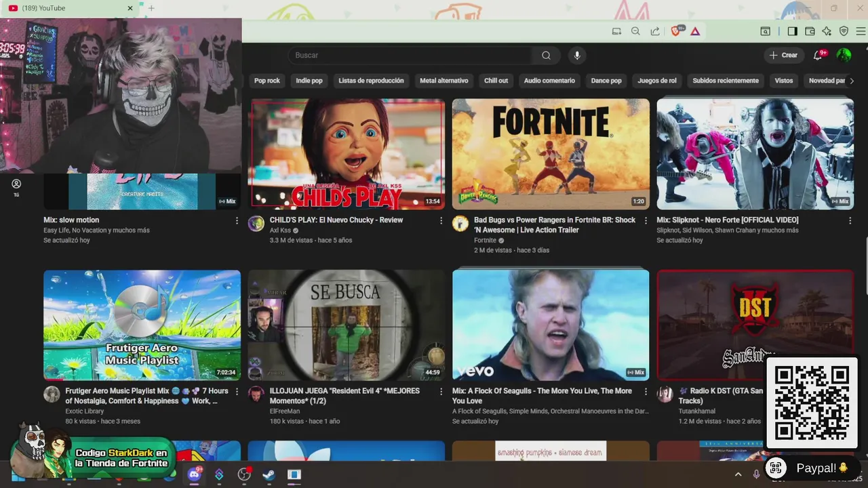Open the YouTube 'Tú' sidebar icon
Image resolution: width=868 pixels, height=488 pixels.
click(16, 188)
